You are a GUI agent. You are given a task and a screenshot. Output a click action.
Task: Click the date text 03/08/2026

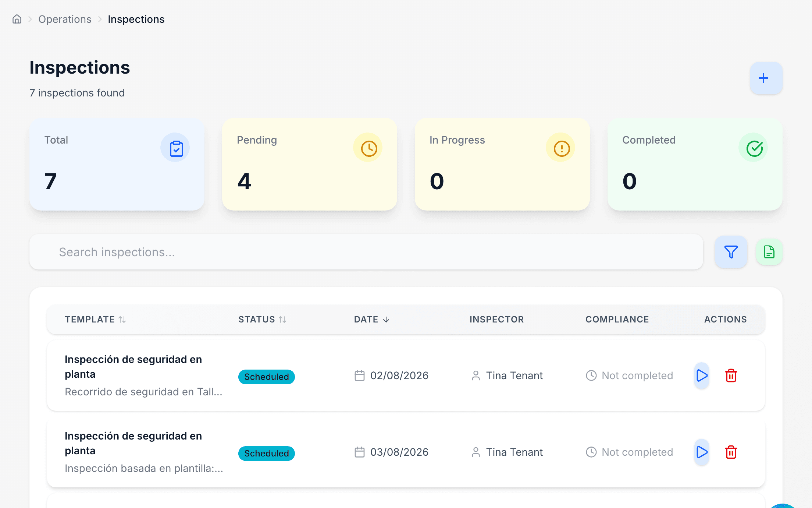(x=399, y=452)
